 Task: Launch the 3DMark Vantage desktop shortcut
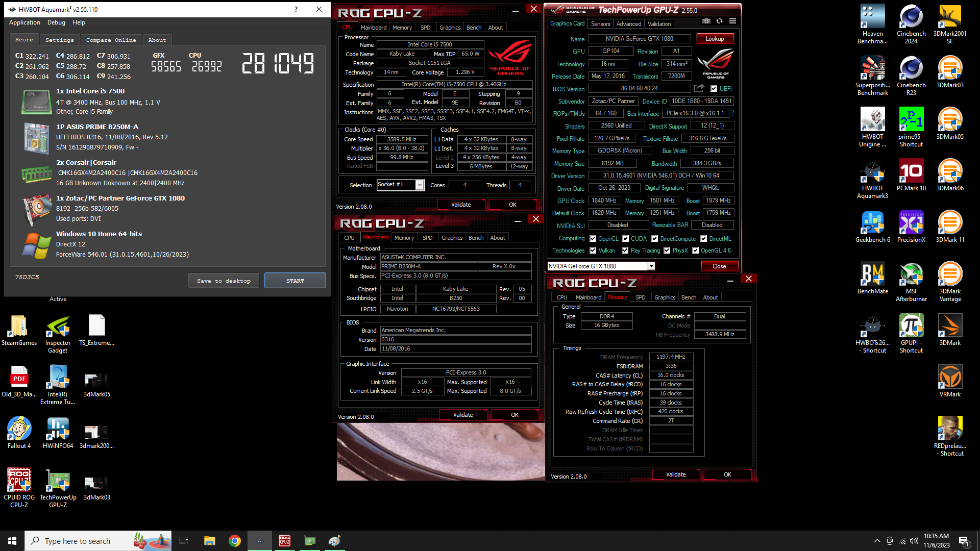[950, 282]
